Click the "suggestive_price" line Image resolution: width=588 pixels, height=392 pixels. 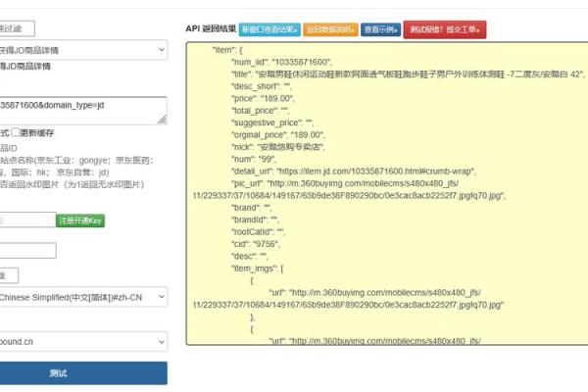[272, 122]
